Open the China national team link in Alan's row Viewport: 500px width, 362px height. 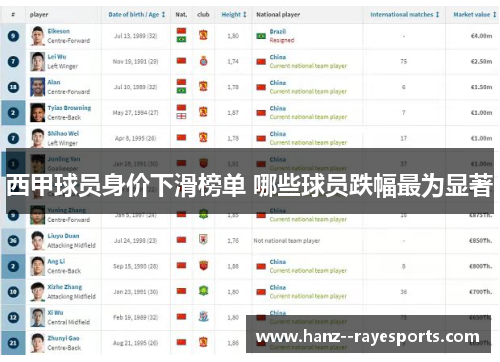coord(278,83)
